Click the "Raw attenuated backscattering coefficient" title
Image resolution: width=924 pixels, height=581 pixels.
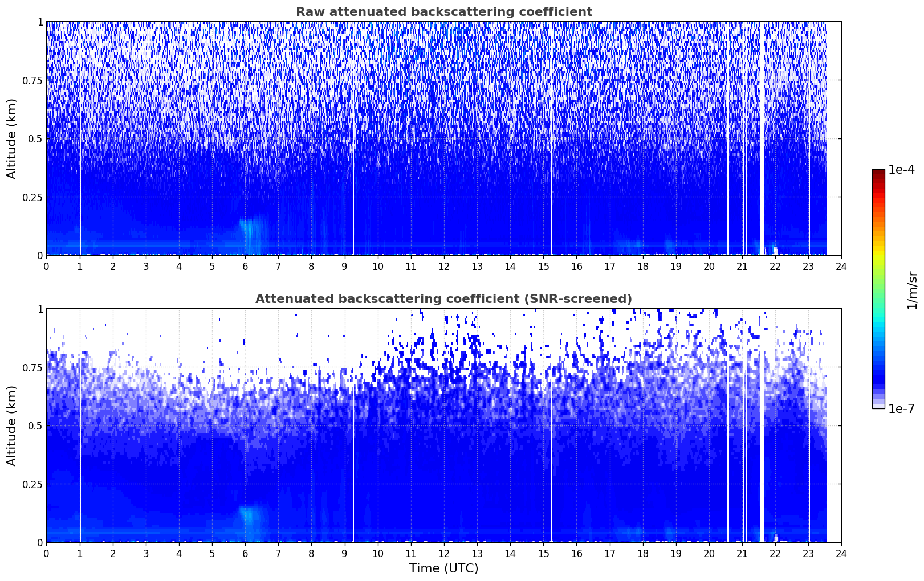(443, 12)
